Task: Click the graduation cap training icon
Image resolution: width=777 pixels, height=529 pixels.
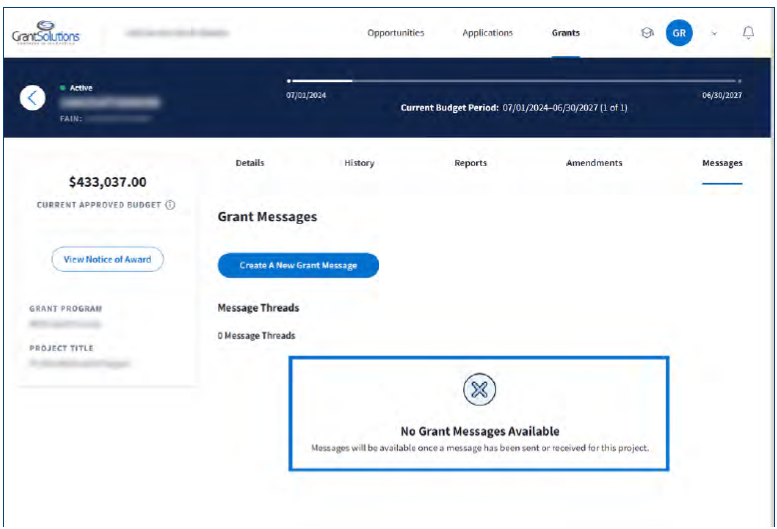Action: 647,33
